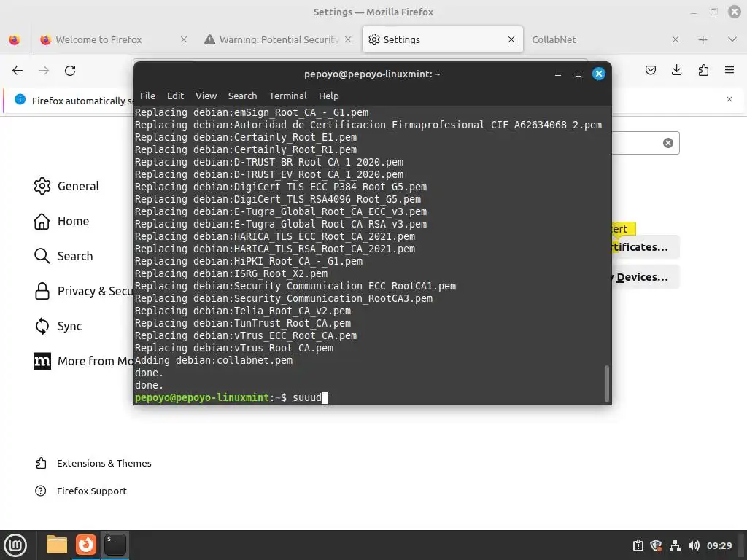Click the Firefox forward arrow button
747x560 pixels.
click(x=44, y=71)
